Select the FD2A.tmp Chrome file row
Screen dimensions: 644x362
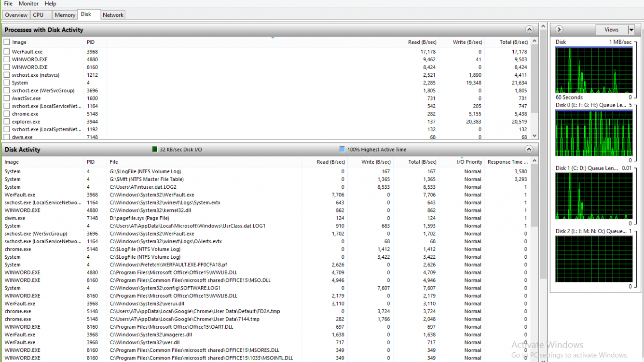point(266,311)
